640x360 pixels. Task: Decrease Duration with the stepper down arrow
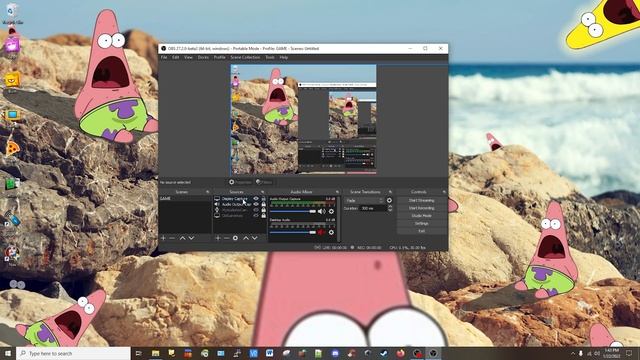[x=390, y=210]
